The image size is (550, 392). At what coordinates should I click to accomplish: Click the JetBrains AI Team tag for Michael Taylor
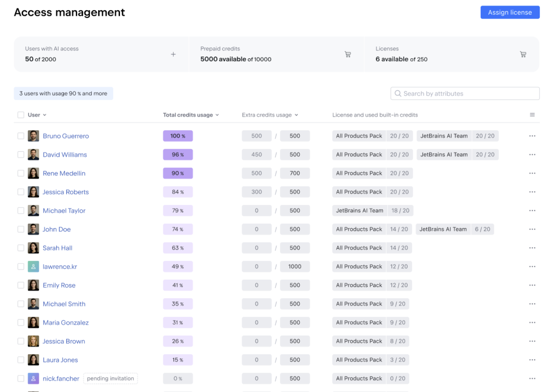click(359, 211)
